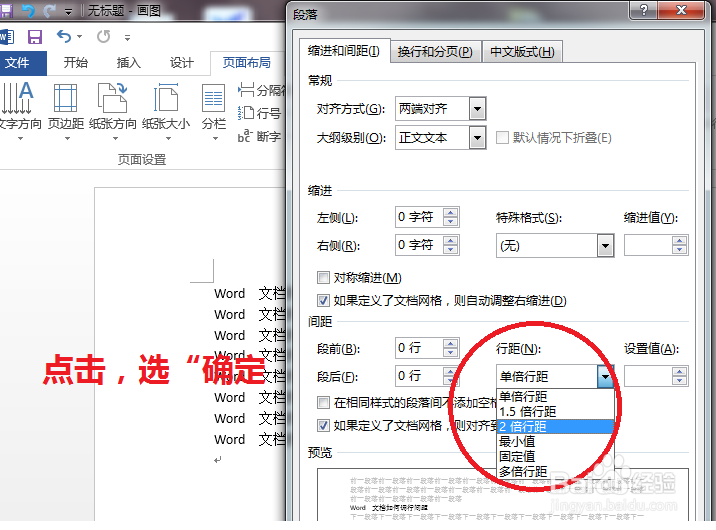Viewport: 716px width, 530px height.
Task: Expand the 页边距 dropdown arrow
Action: (67, 138)
